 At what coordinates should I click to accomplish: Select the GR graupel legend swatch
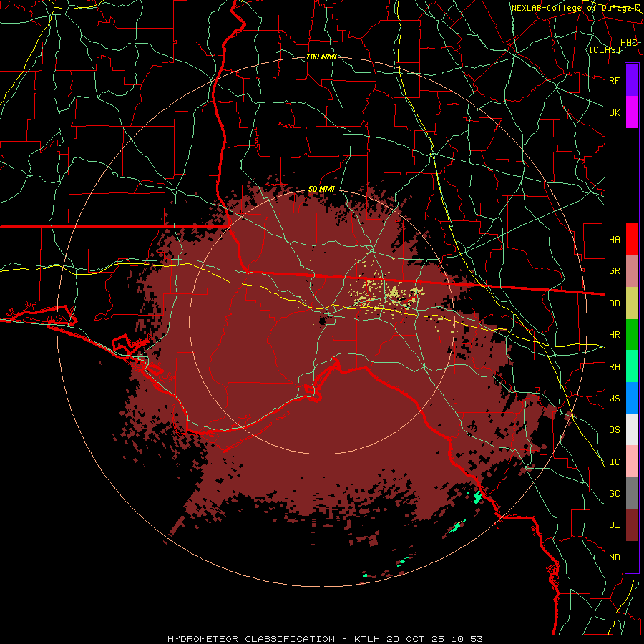tap(632, 271)
